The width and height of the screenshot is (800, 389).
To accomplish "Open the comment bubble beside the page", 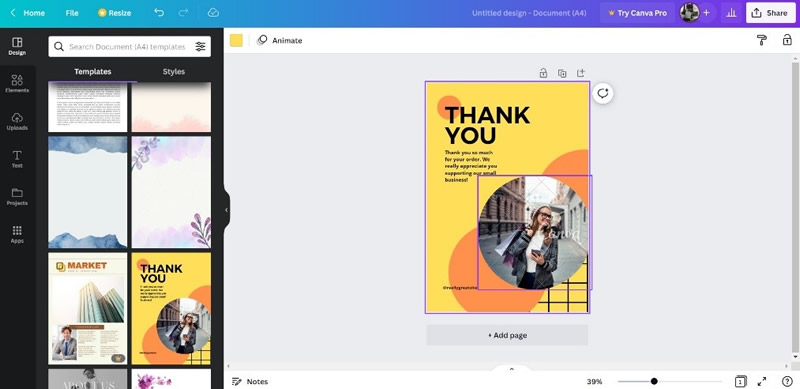I will 603,93.
